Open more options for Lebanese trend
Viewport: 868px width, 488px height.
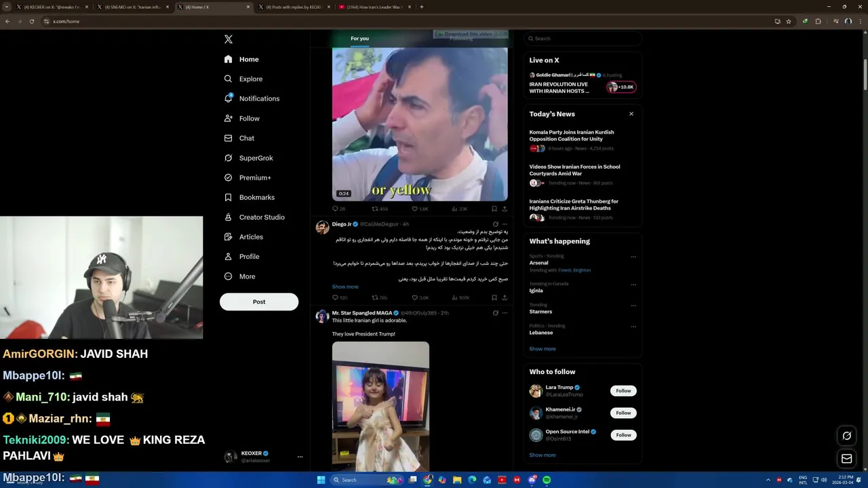point(633,327)
